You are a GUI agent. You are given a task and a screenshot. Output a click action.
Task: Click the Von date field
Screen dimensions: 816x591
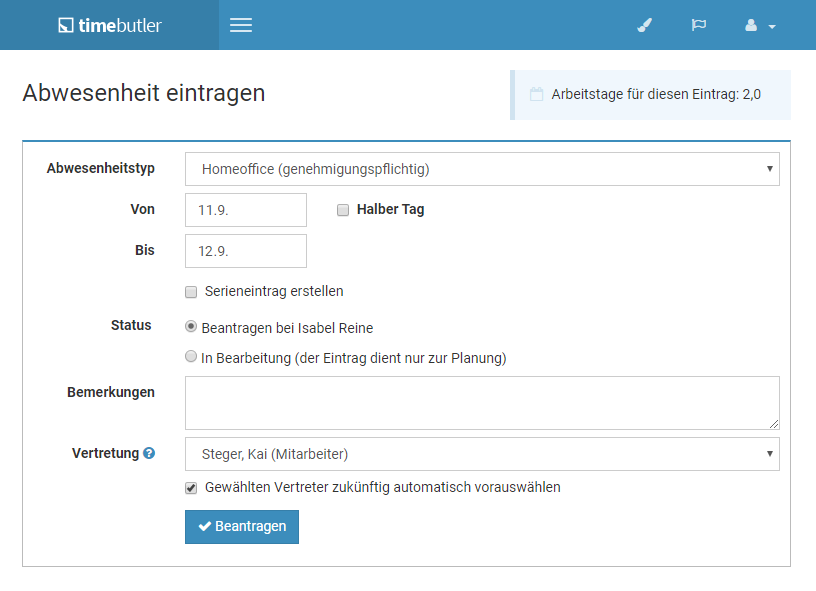point(246,210)
